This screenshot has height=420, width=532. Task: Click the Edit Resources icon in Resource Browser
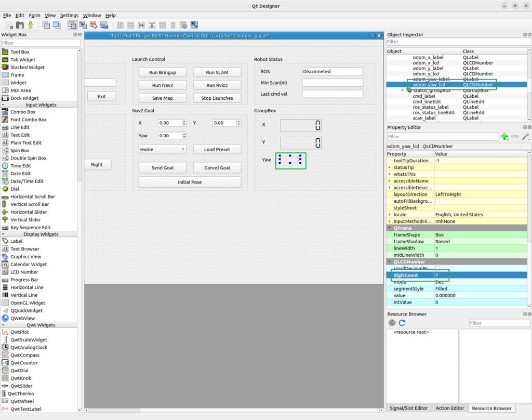(392, 323)
